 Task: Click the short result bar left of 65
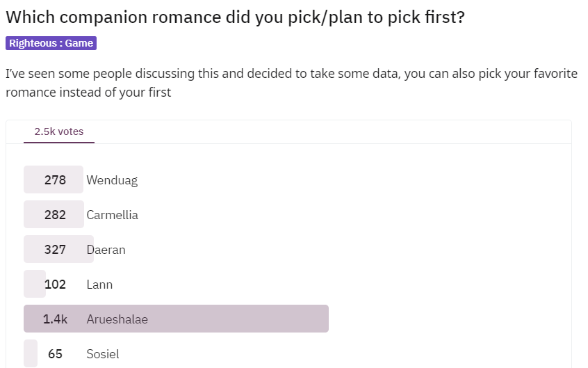[31, 353]
